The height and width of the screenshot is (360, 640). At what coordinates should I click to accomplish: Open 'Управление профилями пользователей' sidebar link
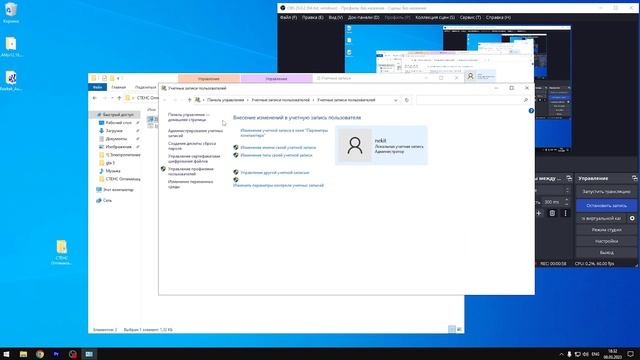click(191, 171)
